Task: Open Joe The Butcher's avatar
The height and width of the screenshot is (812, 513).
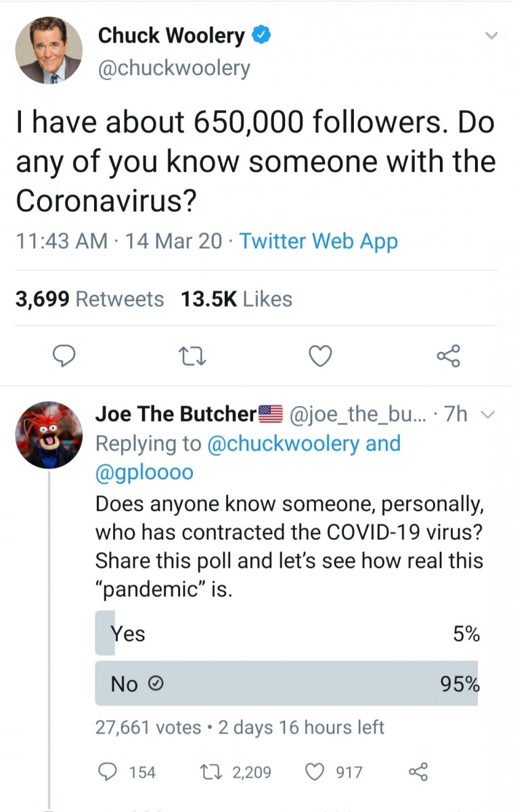Action: coord(49,434)
